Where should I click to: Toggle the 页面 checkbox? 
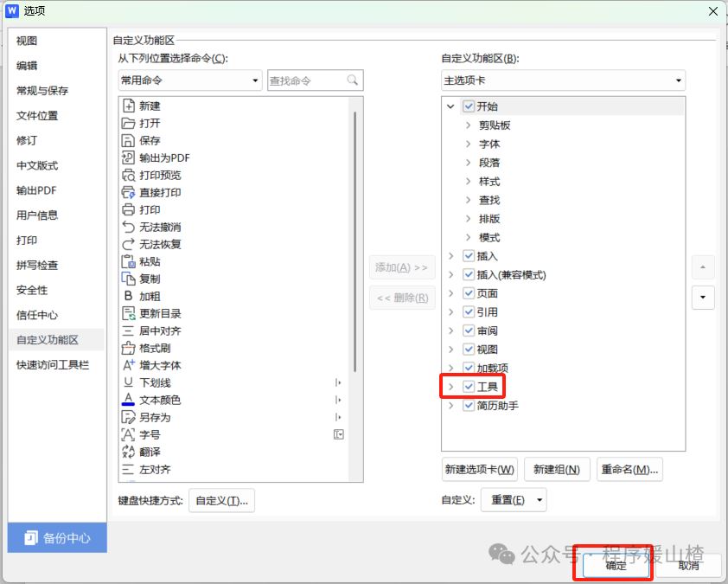tap(469, 293)
